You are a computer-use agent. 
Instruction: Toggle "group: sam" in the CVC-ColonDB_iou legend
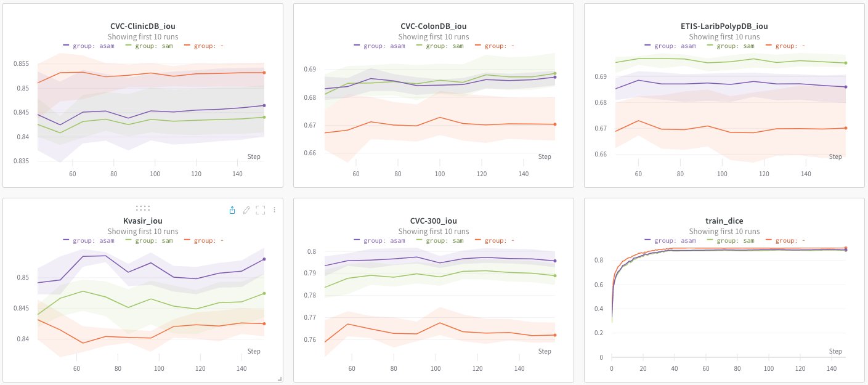444,46
